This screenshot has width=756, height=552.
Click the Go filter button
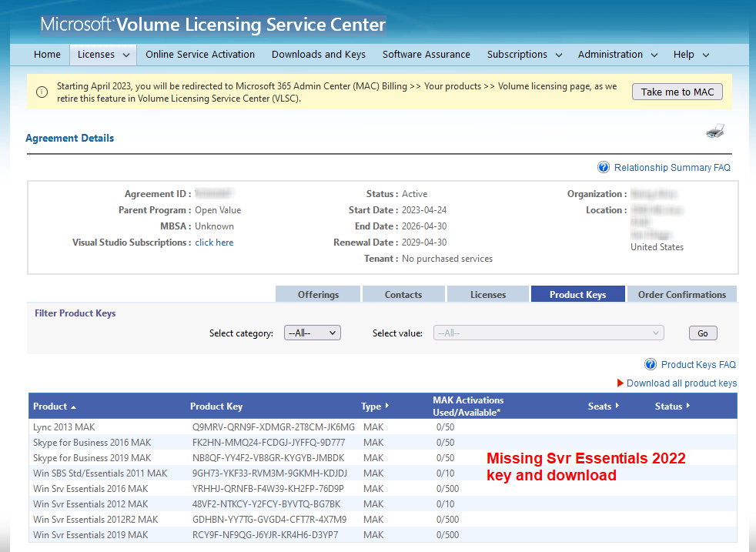tap(703, 333)
